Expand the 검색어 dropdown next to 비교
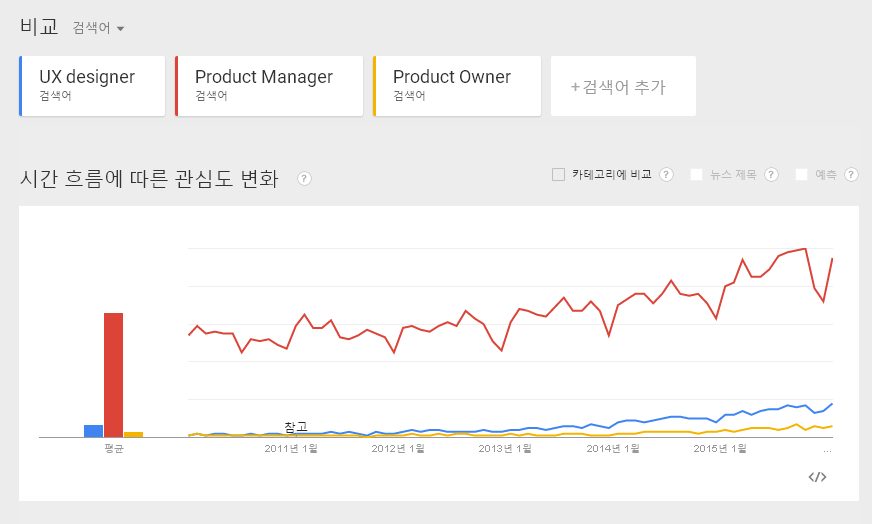Screen dimensions: 872x524 (x=98, y=28)
